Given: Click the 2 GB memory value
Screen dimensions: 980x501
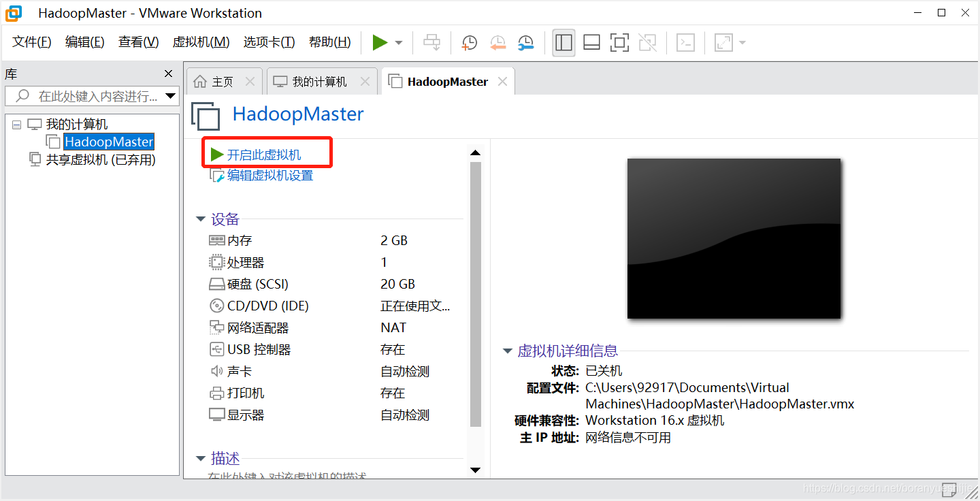Looking at the screenshot, I should [394, 241].
